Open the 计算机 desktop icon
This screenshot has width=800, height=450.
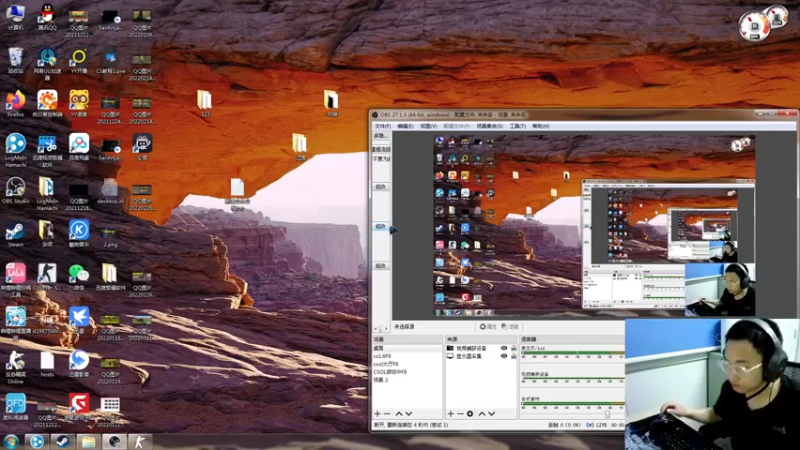(x=15, y=17)
